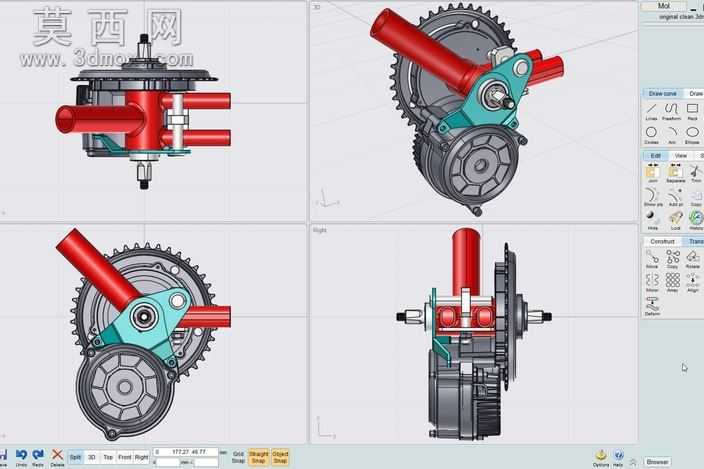The image size is (704, 469).
Task: Toggle the Object Snap option
Action: coord(280,457)
